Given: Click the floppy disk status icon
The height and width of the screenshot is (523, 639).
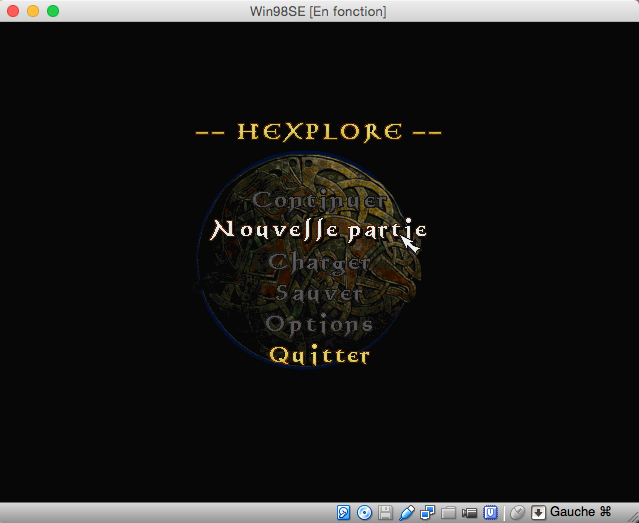Looking at the screenshot, I should [x=385, y=512].
